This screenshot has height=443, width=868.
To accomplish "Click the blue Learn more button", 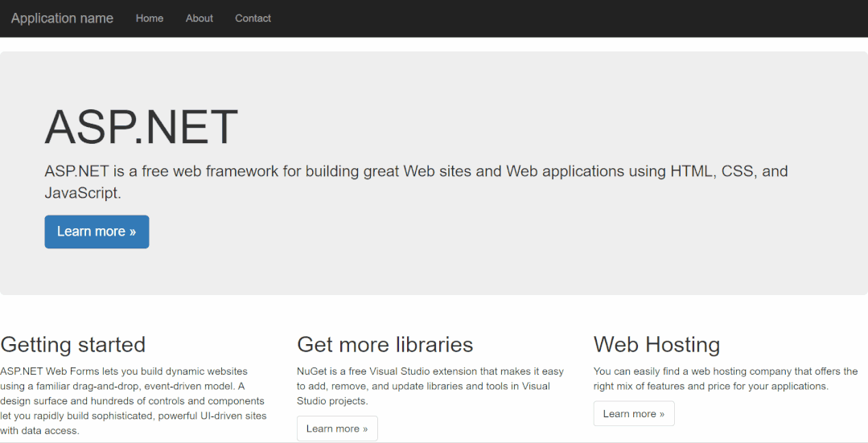I will coord(97,232).
